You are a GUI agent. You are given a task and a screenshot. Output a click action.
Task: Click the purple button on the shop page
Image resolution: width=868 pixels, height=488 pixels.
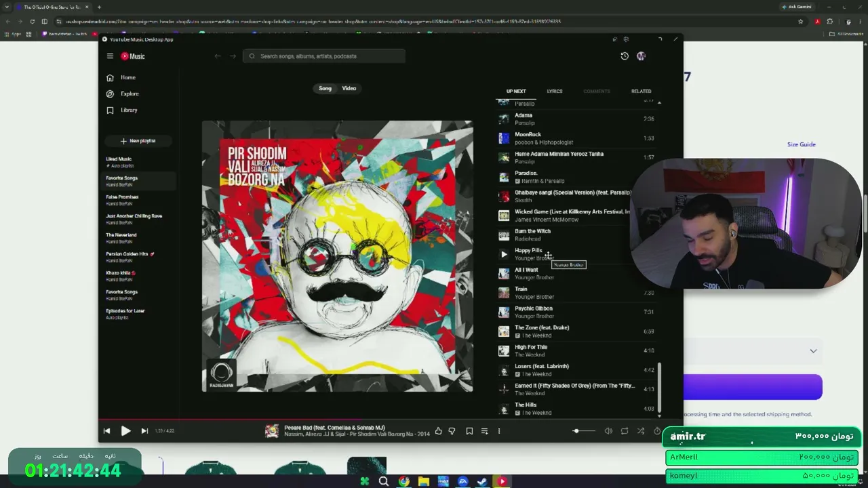[x=753, y=387]
